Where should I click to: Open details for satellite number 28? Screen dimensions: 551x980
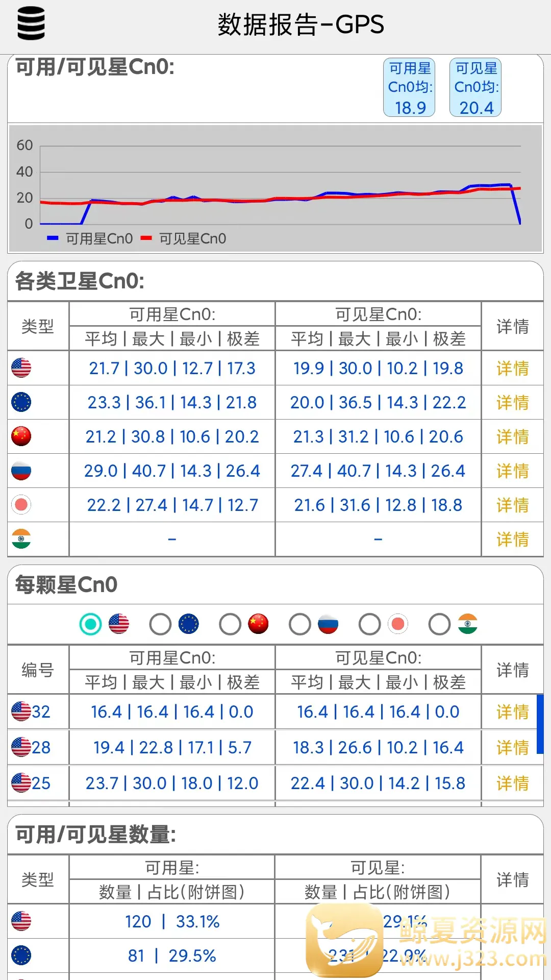point(512,748)
